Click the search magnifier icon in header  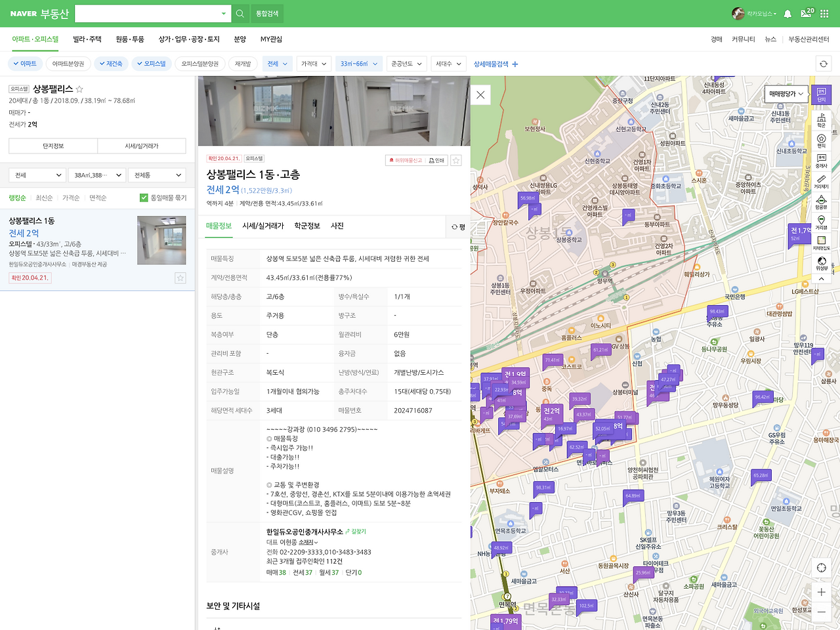tap(240, 13)
